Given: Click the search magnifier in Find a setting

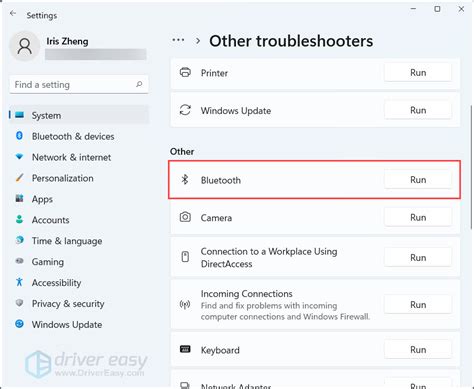Looking at the screenshot, I should coord(139,84).
